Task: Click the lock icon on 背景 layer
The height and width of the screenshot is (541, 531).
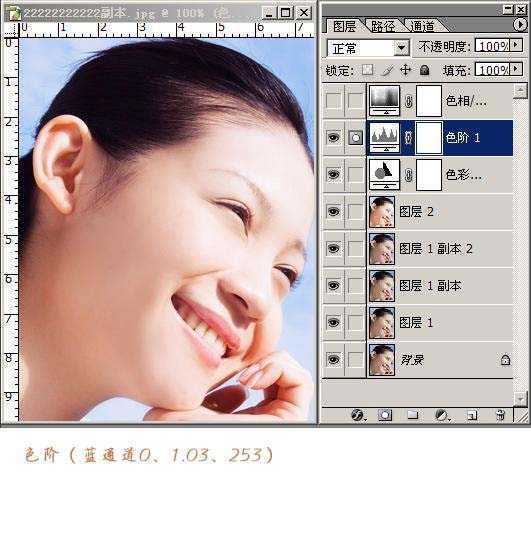Action: (505, 360)
